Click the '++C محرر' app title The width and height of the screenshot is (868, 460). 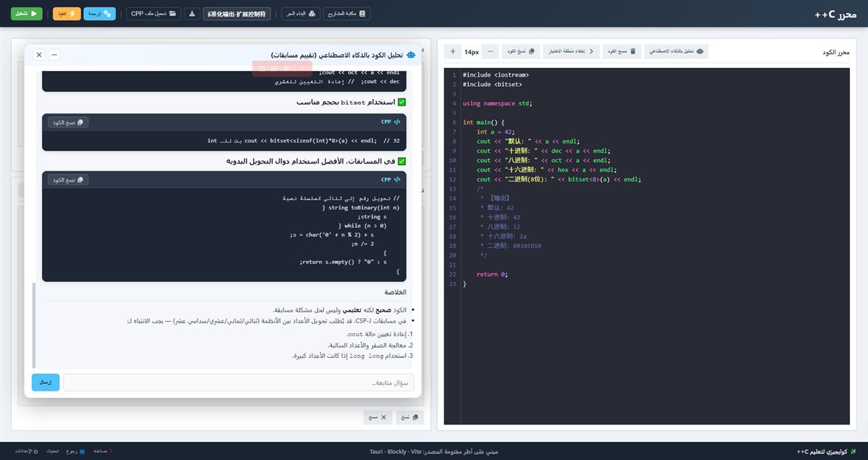point(835,14)
